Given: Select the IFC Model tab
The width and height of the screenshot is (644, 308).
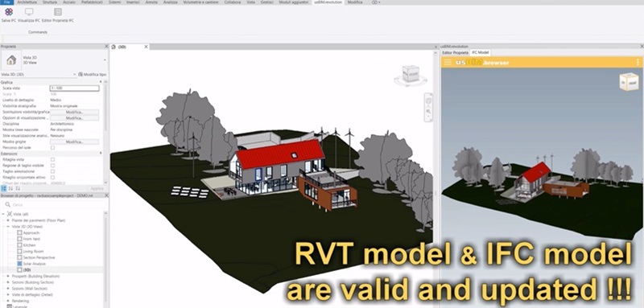Looking at the screenshot, I should point(480,52).
